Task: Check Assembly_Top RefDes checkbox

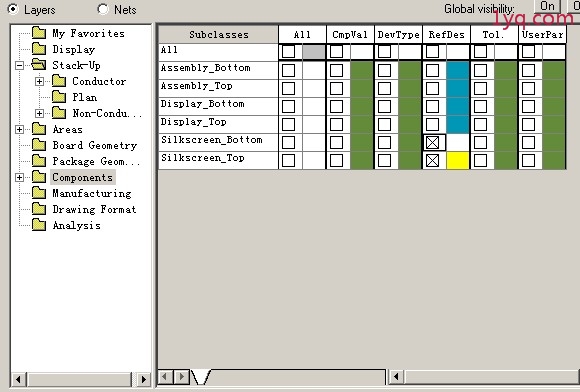Action: pos(432,88)
